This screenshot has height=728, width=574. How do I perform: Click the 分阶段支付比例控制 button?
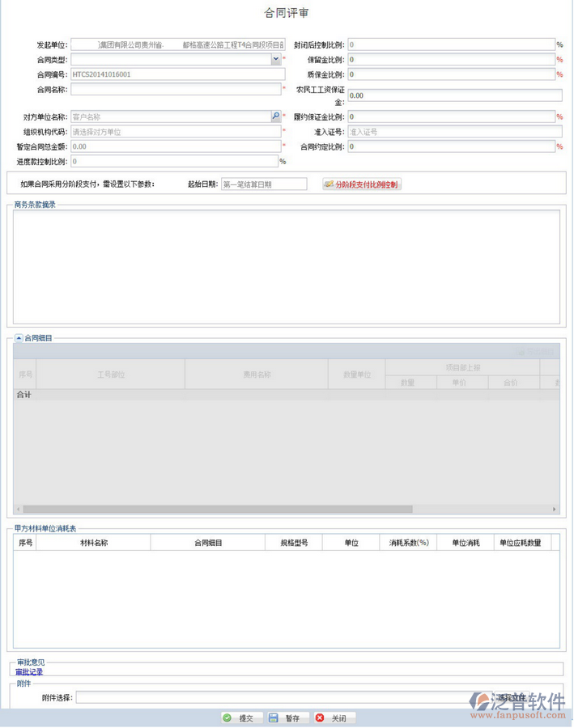(x=362, y=184)
